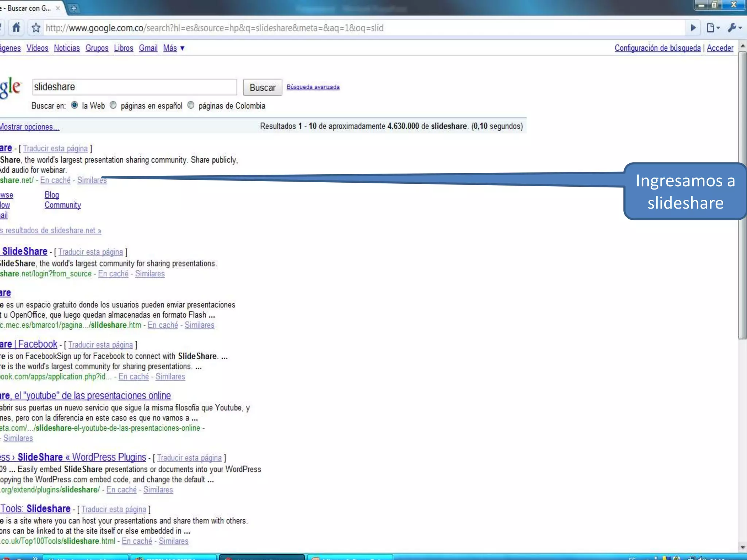This screenshot has width=747, height=560.
Task: Open Configuración de búsqueda link
Action: [657, 48]
